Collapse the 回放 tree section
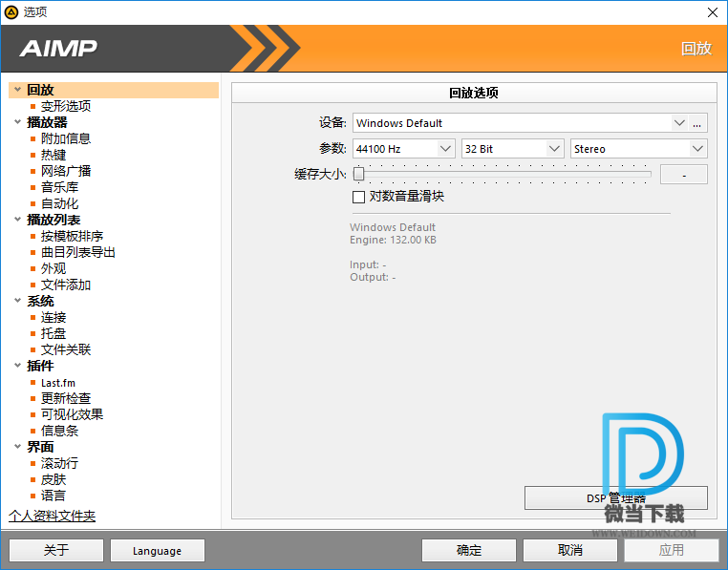 click(17, 89)
